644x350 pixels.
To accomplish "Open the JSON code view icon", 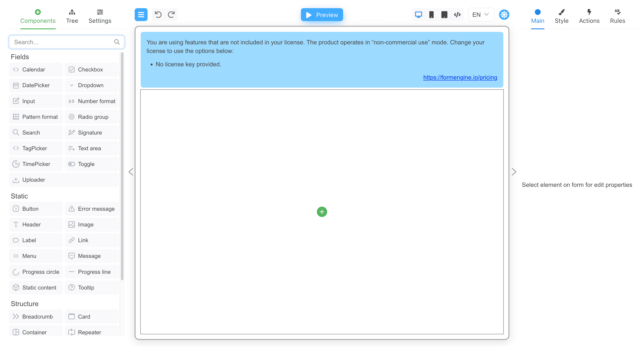I will pyautogui.click(x=457, y=14).
